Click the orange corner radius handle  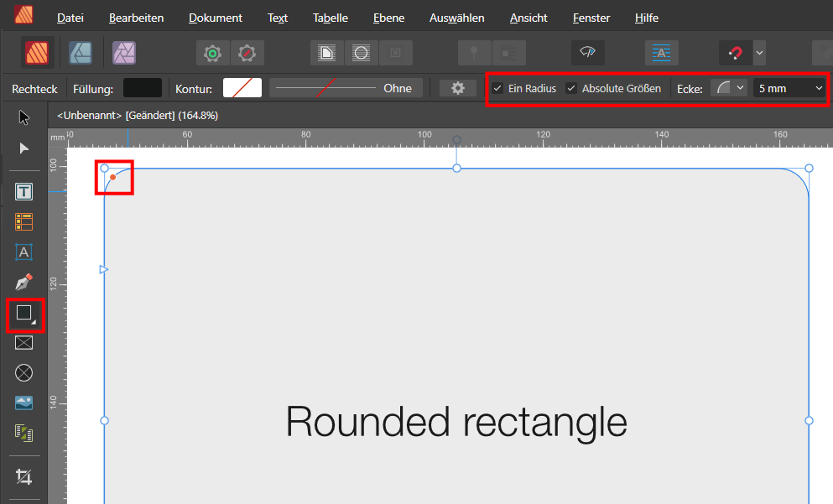click(112, 177)
